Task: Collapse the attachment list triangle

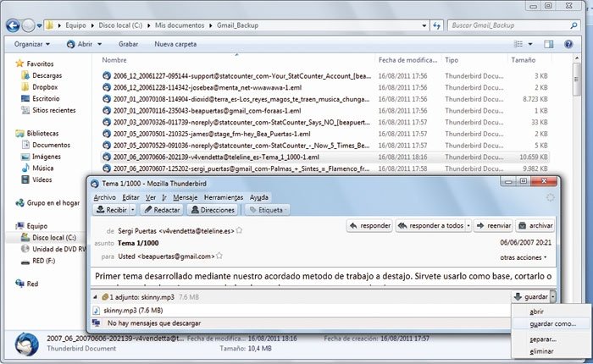Action: coord(95,297)
